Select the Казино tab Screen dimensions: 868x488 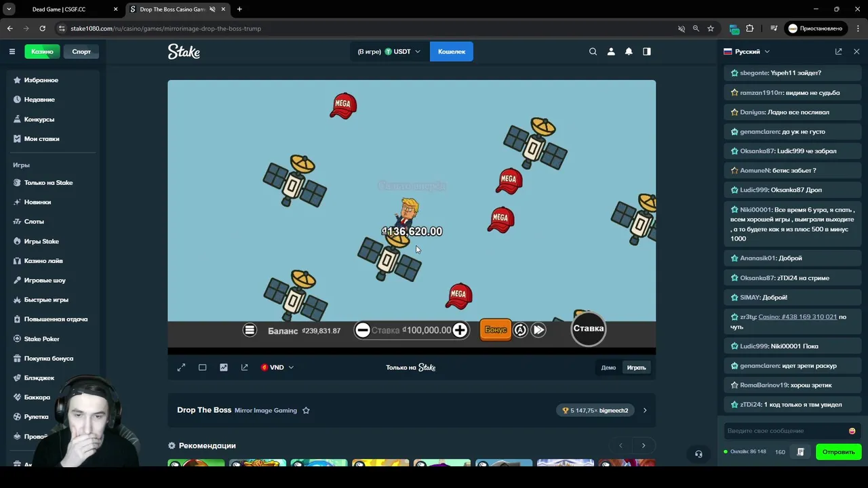42,52
